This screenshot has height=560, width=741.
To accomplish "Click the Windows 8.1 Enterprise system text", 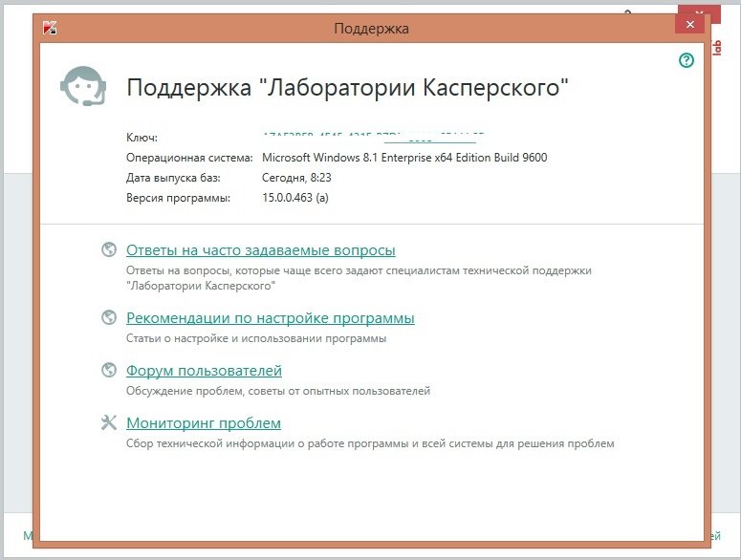I will 403,158.
